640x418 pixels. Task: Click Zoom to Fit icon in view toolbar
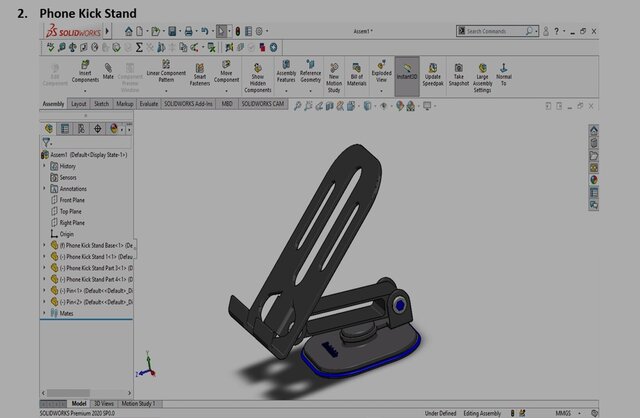click(298, 106)
